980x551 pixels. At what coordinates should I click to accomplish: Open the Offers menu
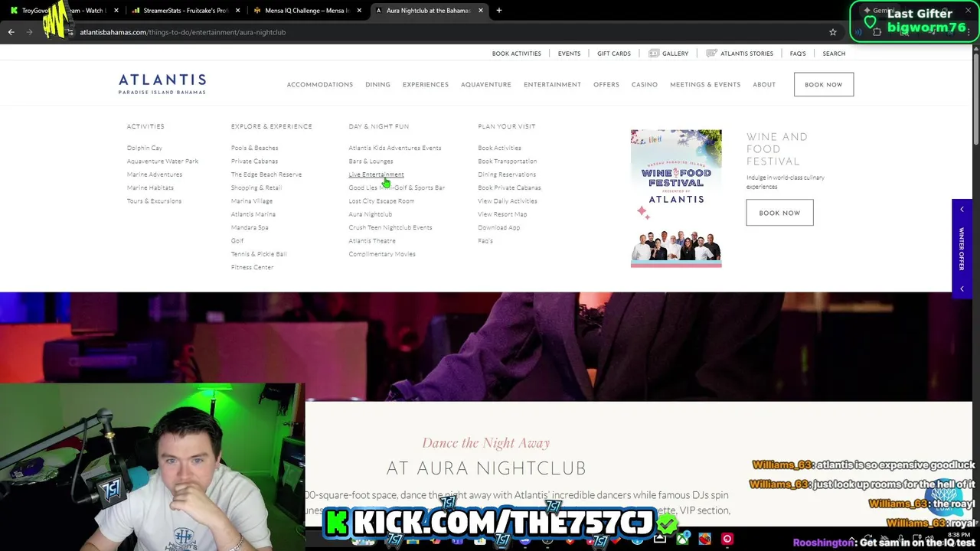pos(606,85)
